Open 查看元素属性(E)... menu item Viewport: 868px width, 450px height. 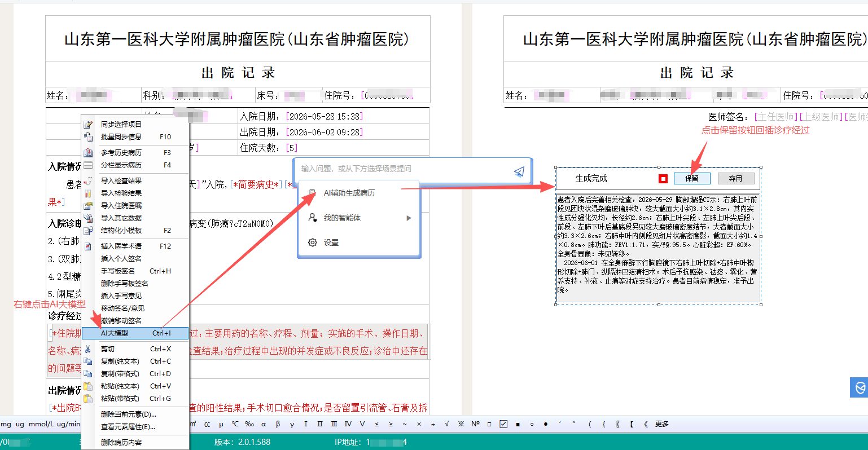[x=135, y=426]
